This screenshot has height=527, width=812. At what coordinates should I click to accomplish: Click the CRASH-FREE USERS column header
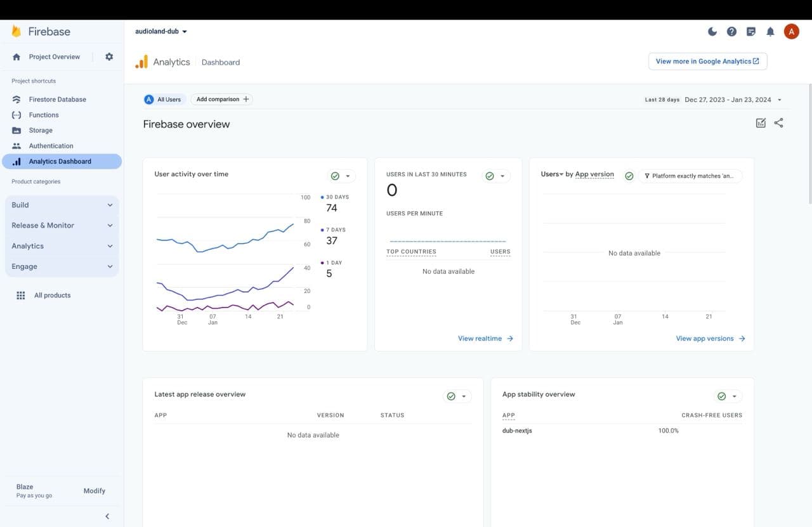click(712, 415)
